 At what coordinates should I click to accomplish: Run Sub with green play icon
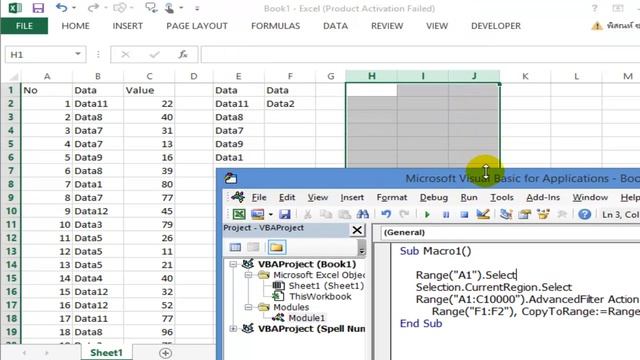pyautogui.click(x=427, y=214)
